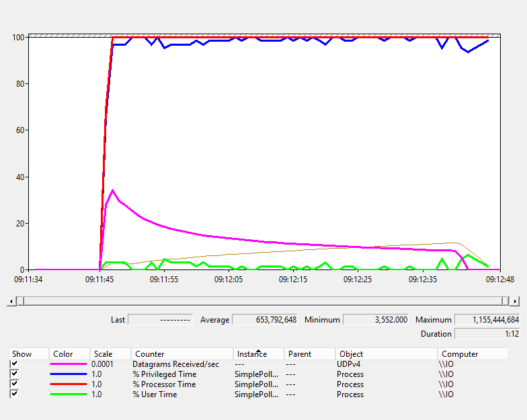Click the Average value field

266,320
